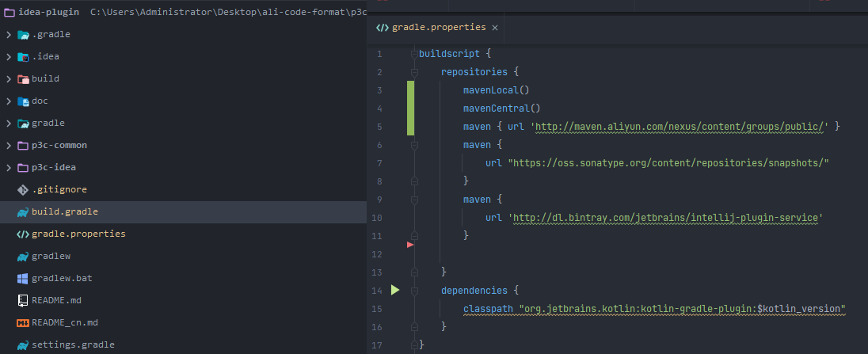Click the doc folder icon
The image size is (868, 354).
click(23, 101)
